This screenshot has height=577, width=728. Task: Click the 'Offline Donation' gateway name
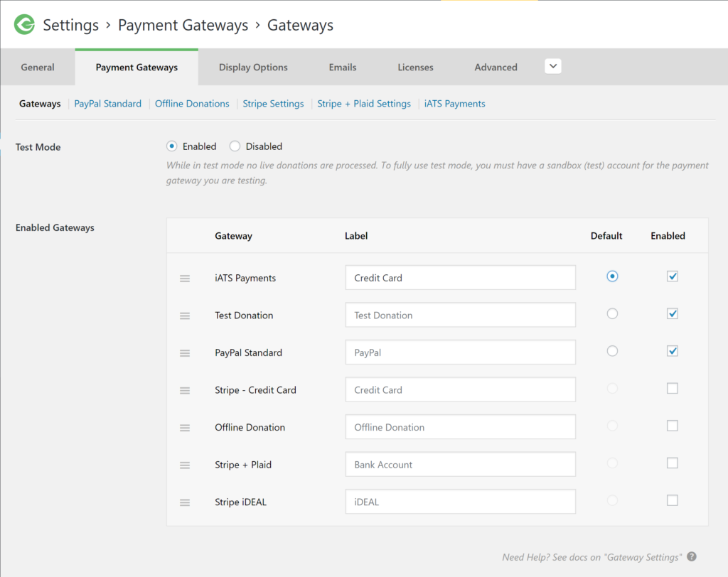pyautogui.click(x=250, y=427)
